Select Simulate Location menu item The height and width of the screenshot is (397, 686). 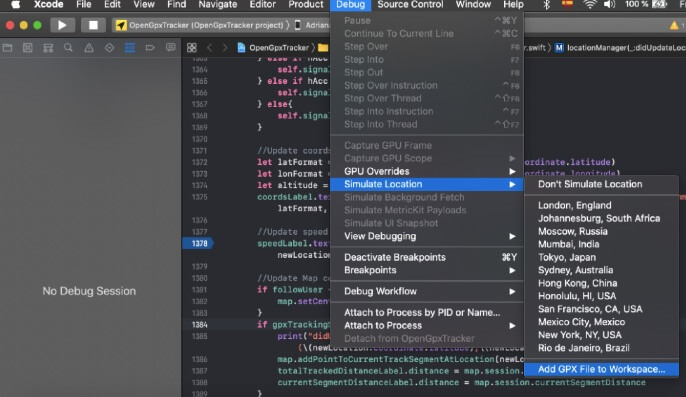click(427, 184)
